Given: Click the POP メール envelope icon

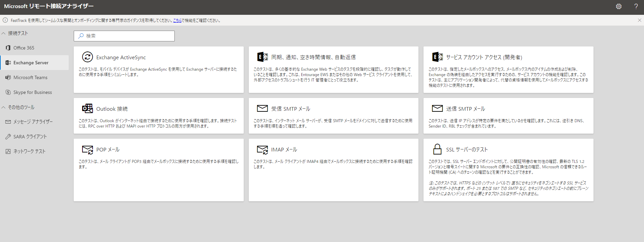Looking at the screenshot, I should (88, 150).
